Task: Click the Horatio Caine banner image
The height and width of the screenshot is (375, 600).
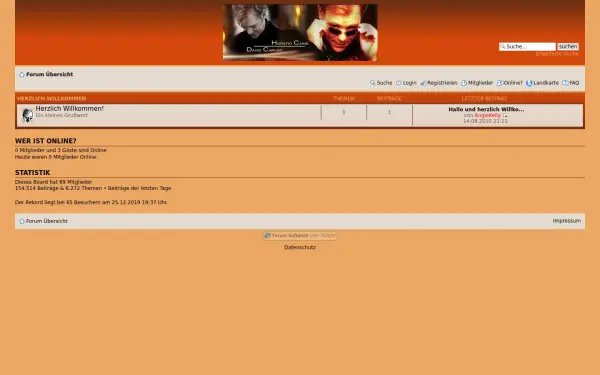Action: [300, 33]
